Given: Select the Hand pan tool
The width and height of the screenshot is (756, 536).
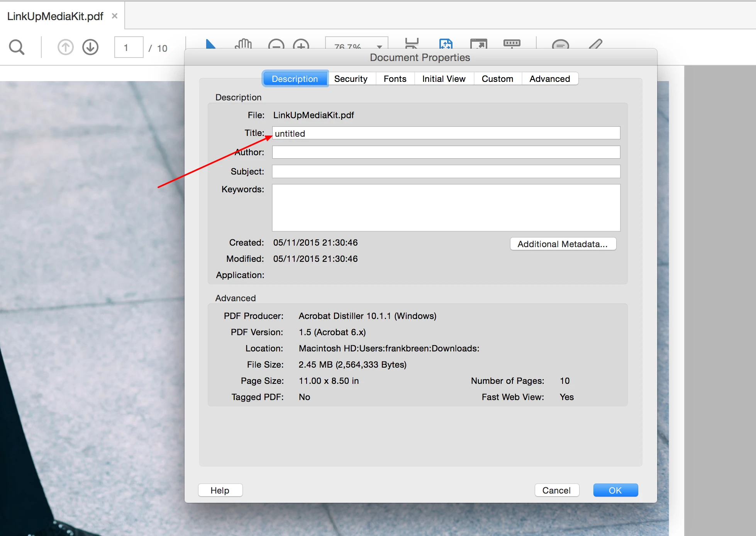Looking at the screenshot, I should tap(243, 44).
